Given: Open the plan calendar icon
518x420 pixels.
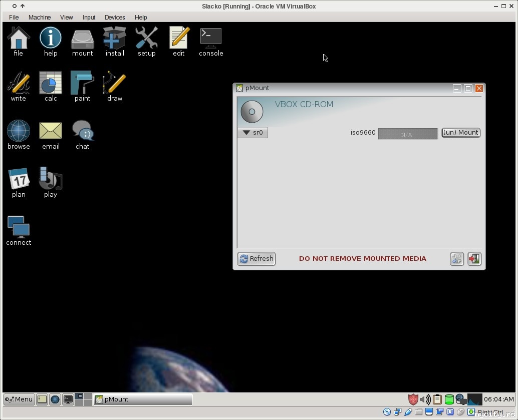Looking at the screenshot, I should coord(19,183).
